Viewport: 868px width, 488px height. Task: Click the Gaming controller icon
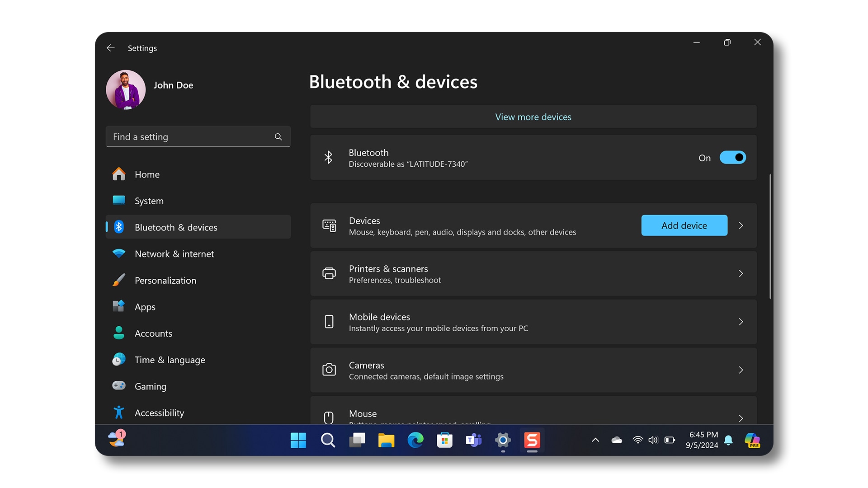pos(118,386)
